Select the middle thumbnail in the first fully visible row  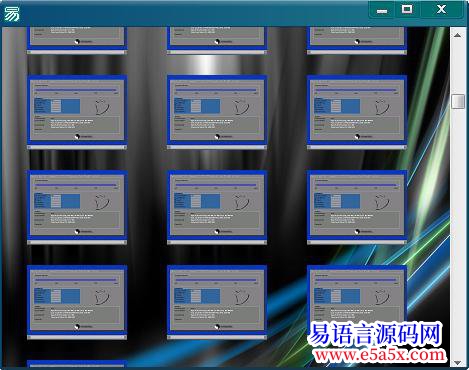point(217,112)
